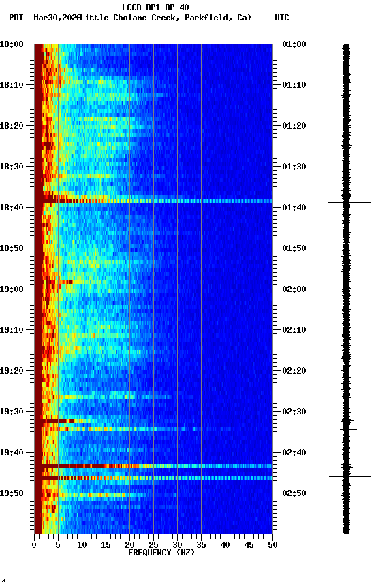Click the "Little Cholame Creek, Parkfield, Ca)" station text
The image size is (376, 588).
click(166, 18)
